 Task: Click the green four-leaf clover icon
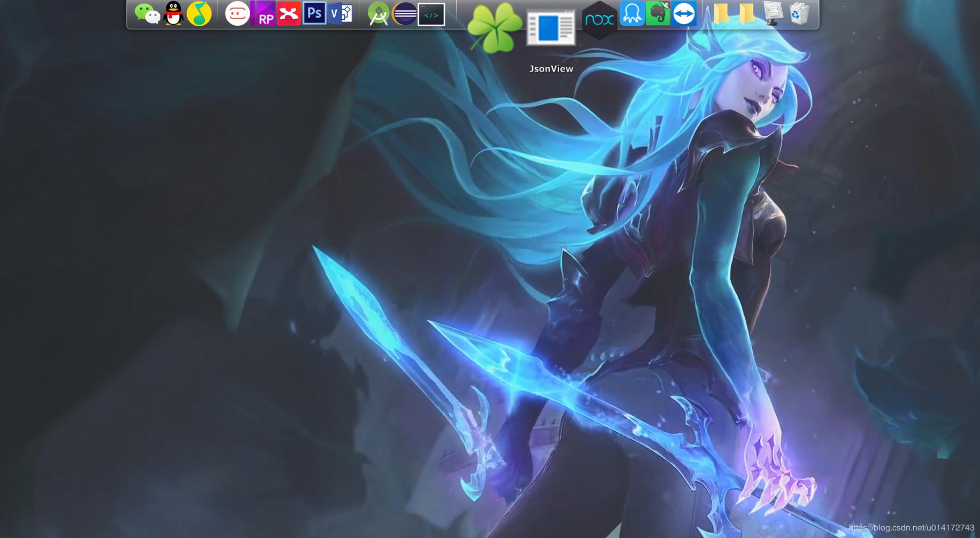click(x=495, y=27)
